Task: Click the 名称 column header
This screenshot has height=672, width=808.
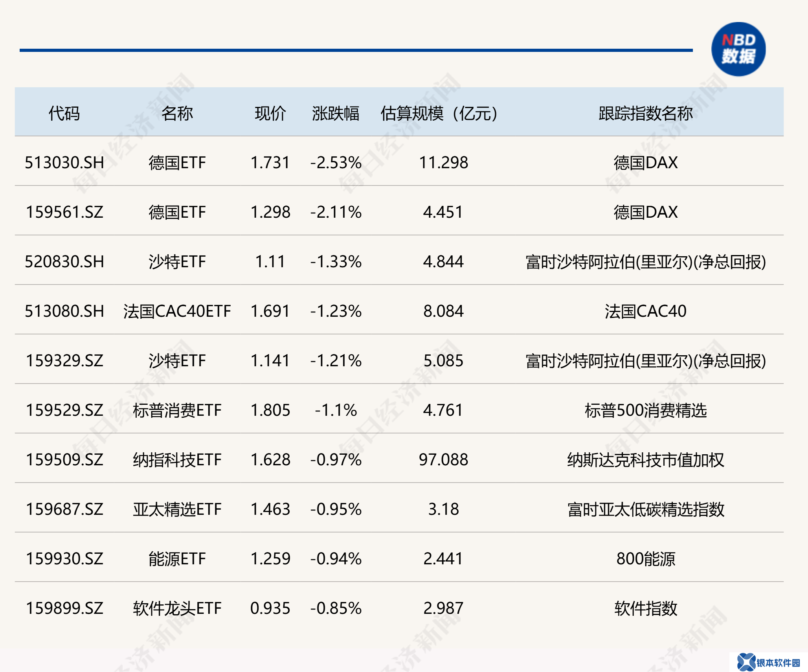Action: [x=177, y=114]
